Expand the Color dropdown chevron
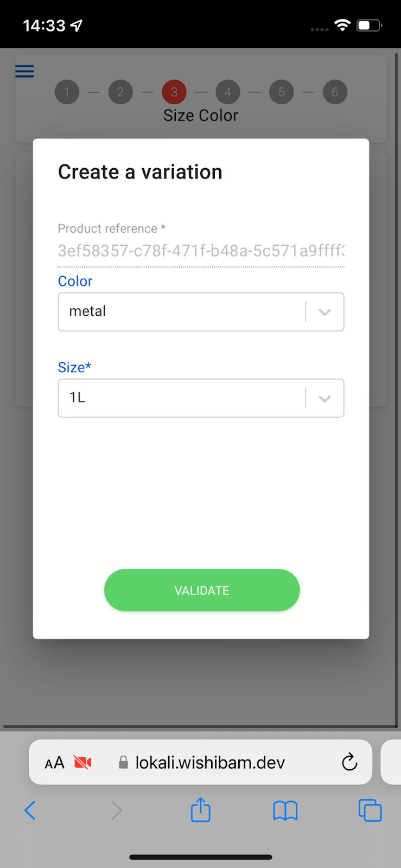 pos(324,312)
